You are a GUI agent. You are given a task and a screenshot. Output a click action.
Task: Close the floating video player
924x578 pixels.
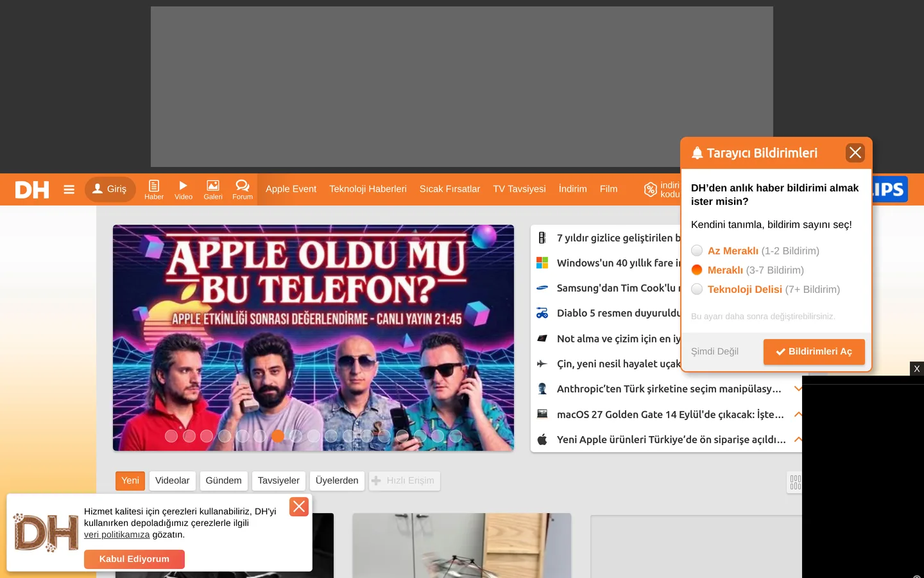point(917,369)
